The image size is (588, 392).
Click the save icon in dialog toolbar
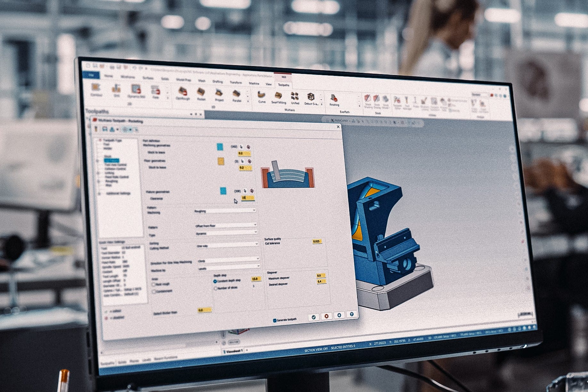tap(105, 129)
